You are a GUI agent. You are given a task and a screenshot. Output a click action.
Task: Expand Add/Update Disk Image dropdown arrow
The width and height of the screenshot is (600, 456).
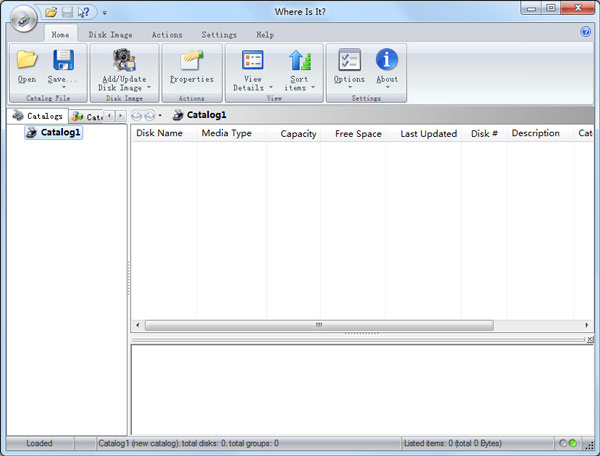click(x=149, y=88)
